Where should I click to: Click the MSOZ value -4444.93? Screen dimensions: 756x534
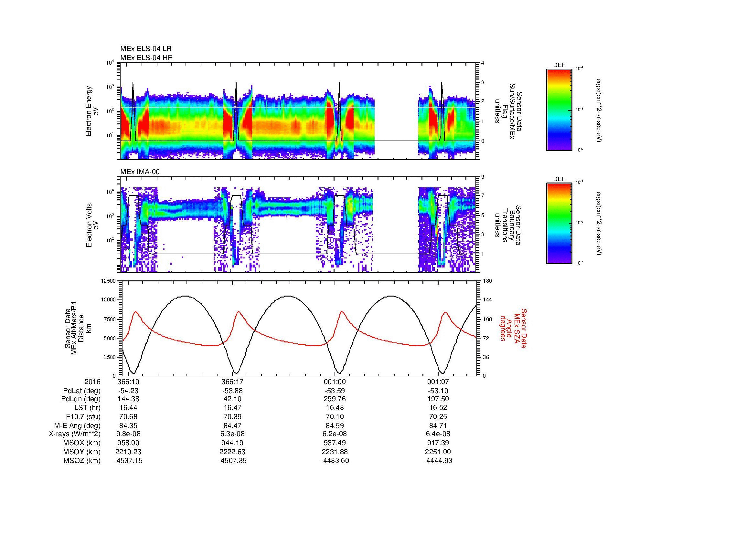click(x=438, y=461)
